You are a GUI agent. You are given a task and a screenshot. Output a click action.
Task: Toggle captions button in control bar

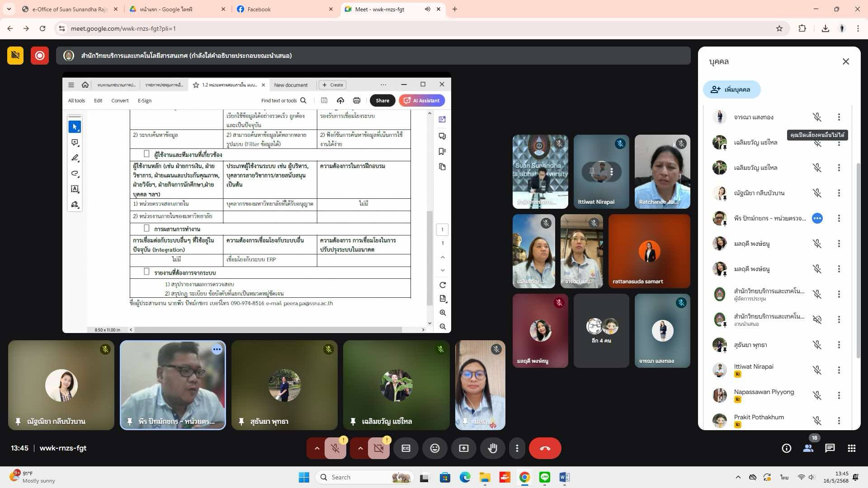click(x=406, y=448)
